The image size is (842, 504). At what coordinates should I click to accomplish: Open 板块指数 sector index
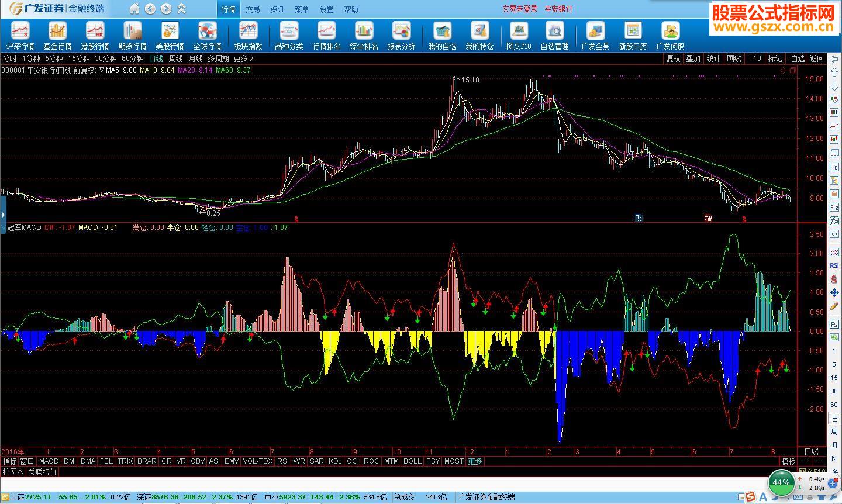click(248, 36)
